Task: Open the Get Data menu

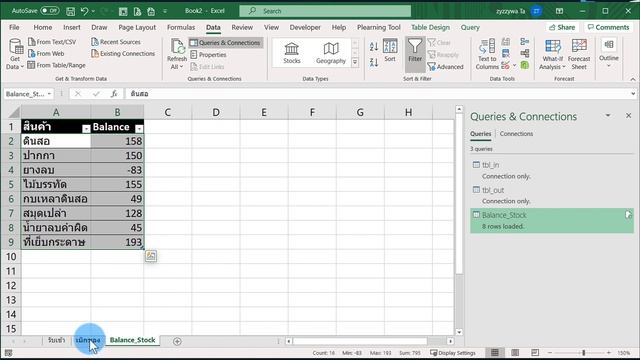Action: [x=15, y=53]
